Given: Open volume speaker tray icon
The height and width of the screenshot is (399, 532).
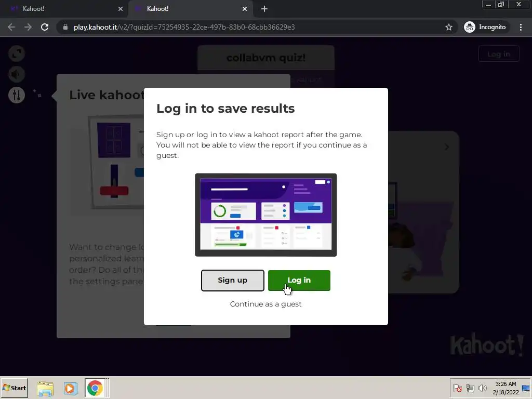Looking at the screenshot, I should (482, 388).
